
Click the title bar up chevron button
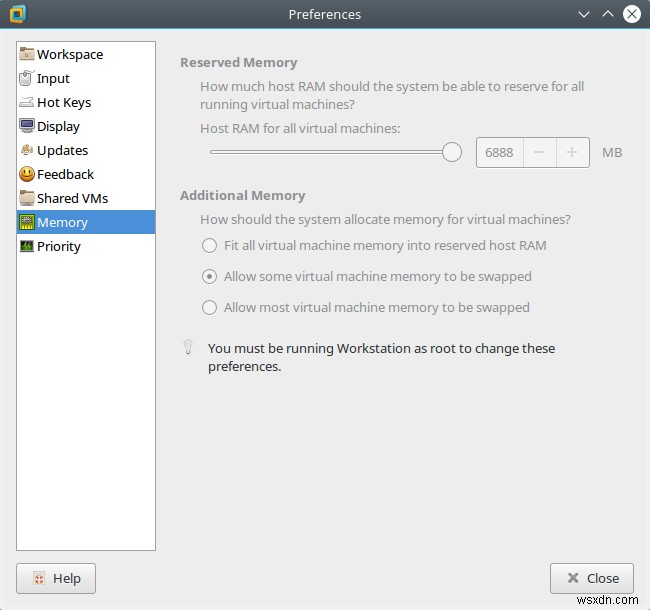608,15
